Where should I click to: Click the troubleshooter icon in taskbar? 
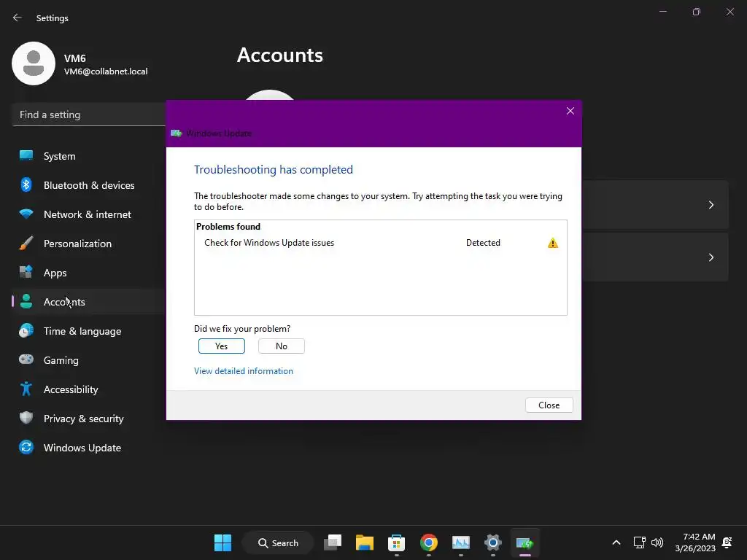tap(525, 542)
